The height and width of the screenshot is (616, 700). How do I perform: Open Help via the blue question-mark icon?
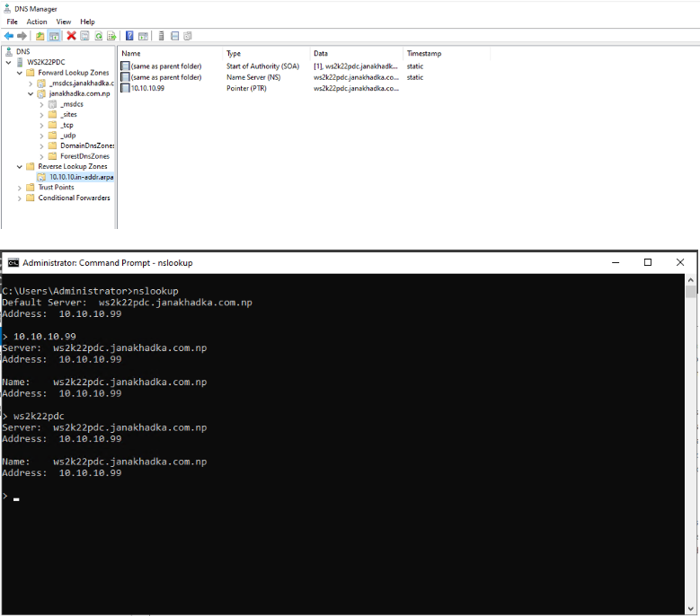click(x=129, y=36)
